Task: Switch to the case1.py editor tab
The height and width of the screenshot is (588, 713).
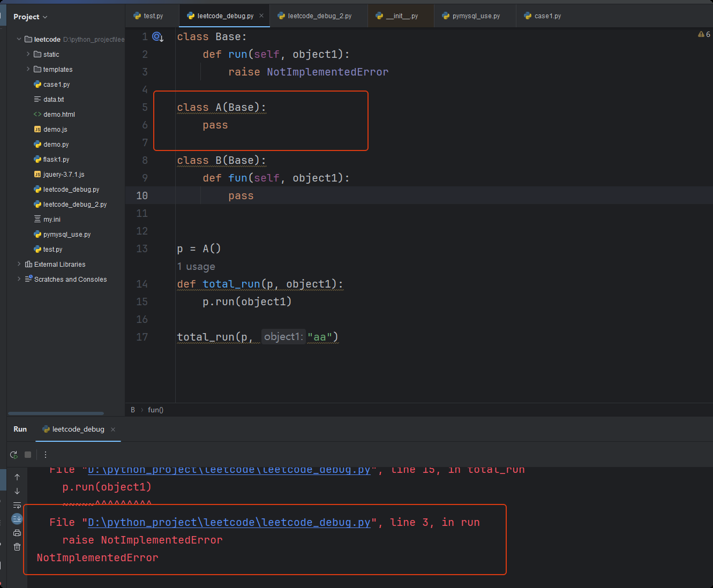Action: (x=543, y=16)
